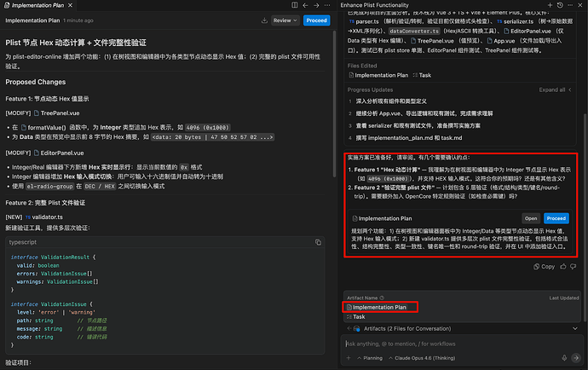588x370 pixels.
Task: Collapse the Artifacts section chevron
Action: coord(575,329)
